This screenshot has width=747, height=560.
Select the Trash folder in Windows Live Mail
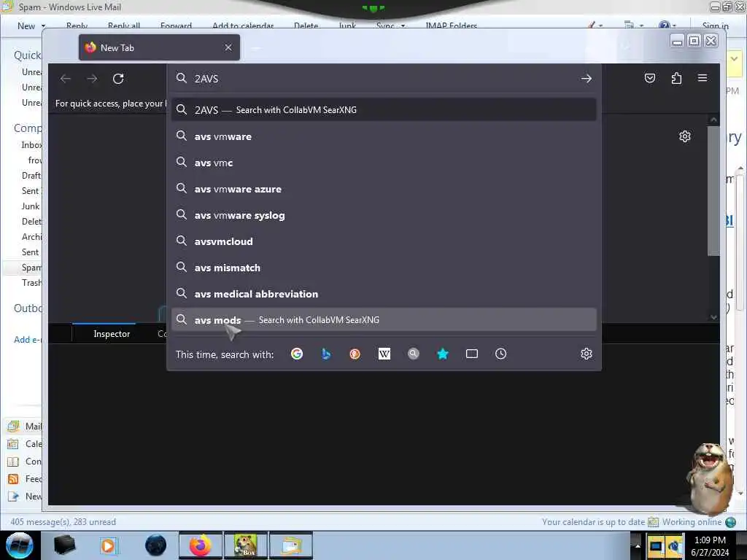pos(31,283)
